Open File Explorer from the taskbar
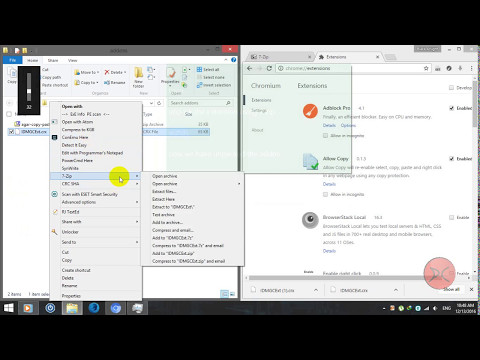The image size is (480, 360). point(72,308)
